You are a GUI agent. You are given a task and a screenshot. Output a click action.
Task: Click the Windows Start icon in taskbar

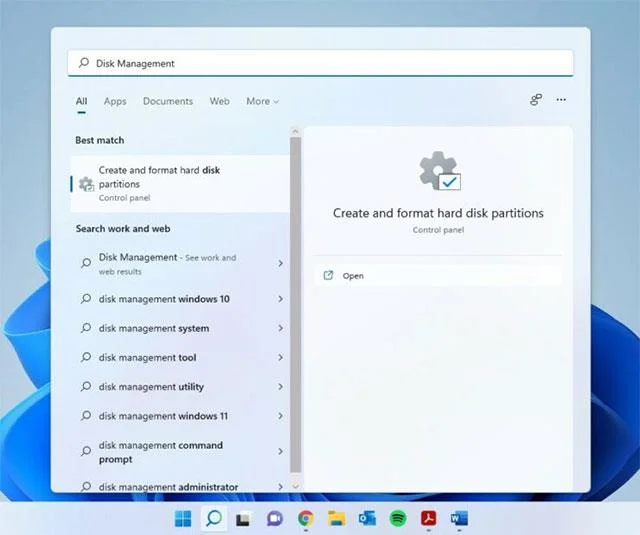pos(182,518)
